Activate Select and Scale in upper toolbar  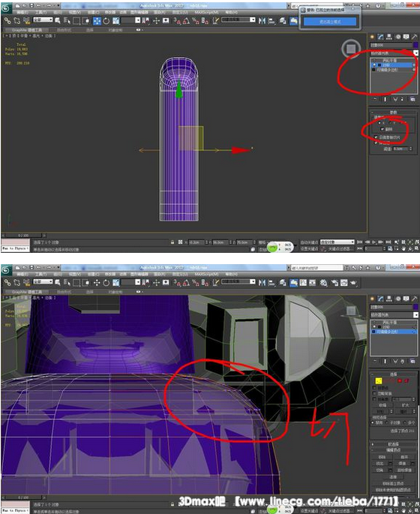coord(116,21)
